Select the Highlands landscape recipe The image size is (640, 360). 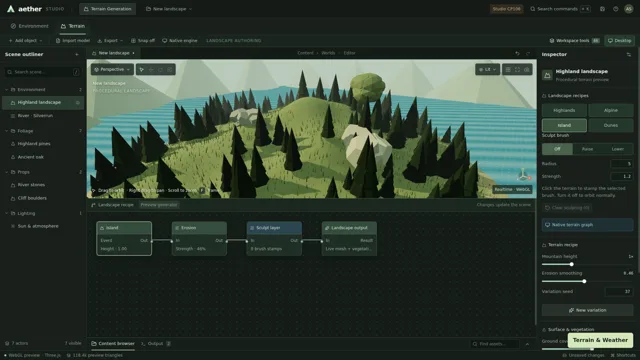[x=564, y=110]
